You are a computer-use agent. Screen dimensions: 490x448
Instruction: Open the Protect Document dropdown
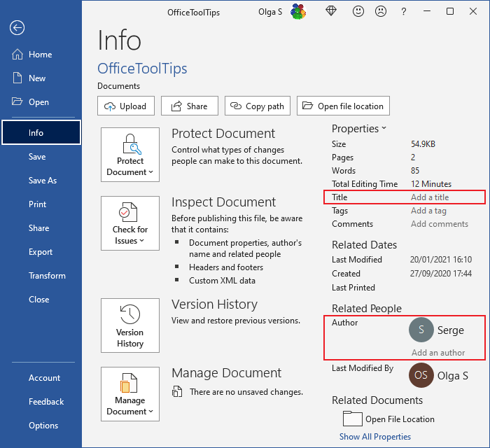click(x=130, y=155)
